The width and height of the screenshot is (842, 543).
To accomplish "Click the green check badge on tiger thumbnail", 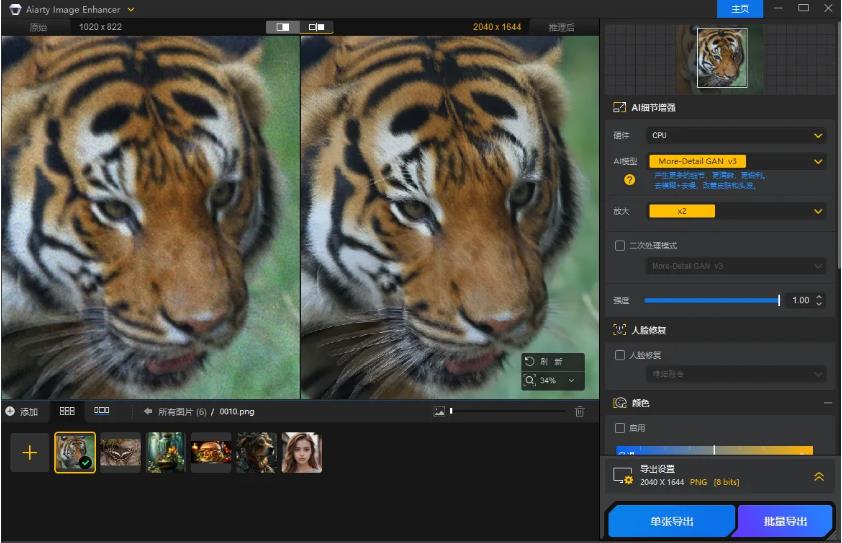I will [x=85, y=462].
